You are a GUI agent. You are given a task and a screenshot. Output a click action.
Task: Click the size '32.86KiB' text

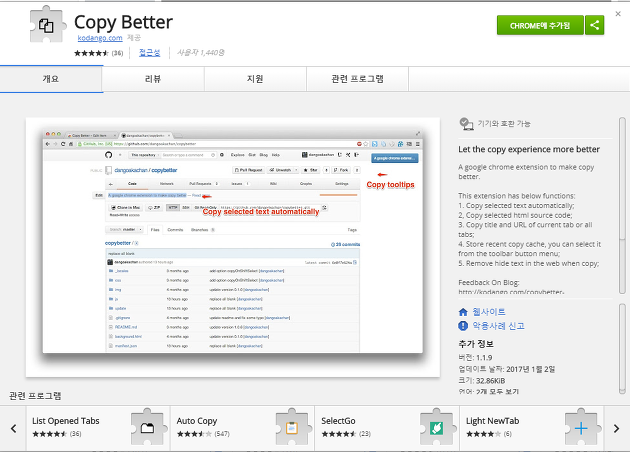tap(490, 381)
